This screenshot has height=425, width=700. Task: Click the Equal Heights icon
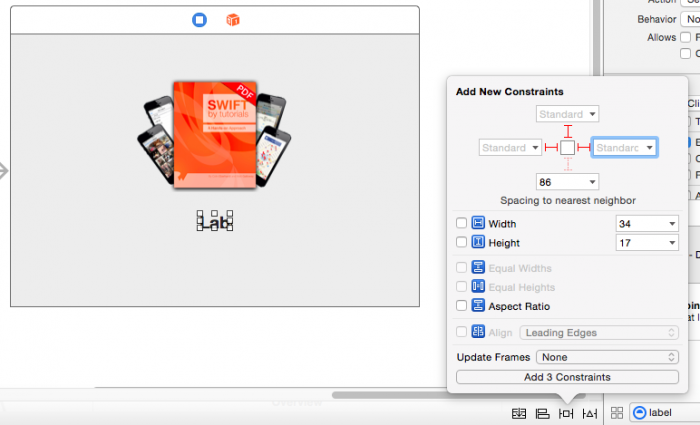(478, 286)
